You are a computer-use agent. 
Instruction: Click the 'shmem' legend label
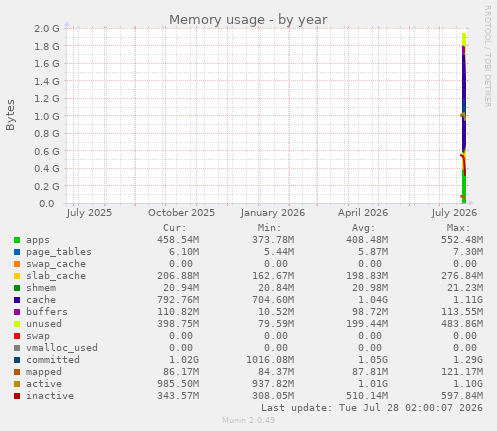[x=41, y=288]
